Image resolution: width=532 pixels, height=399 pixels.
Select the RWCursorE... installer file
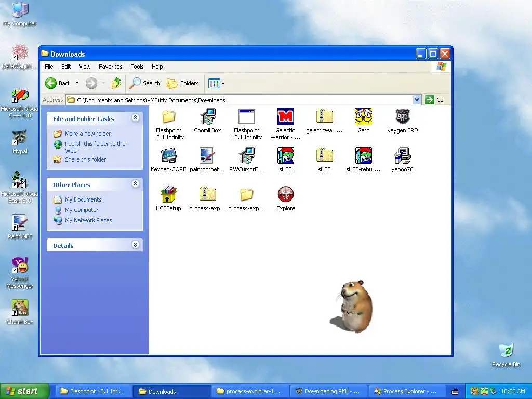(247, 155)
